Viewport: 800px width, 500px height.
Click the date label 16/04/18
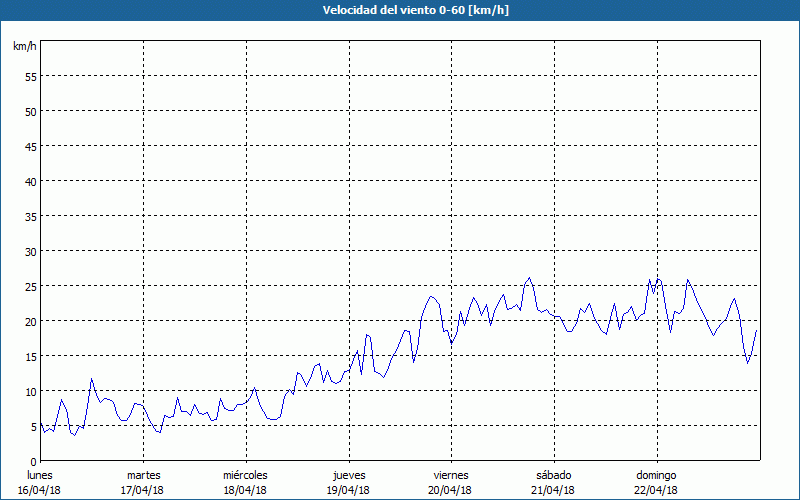click(x=39, y=490)
